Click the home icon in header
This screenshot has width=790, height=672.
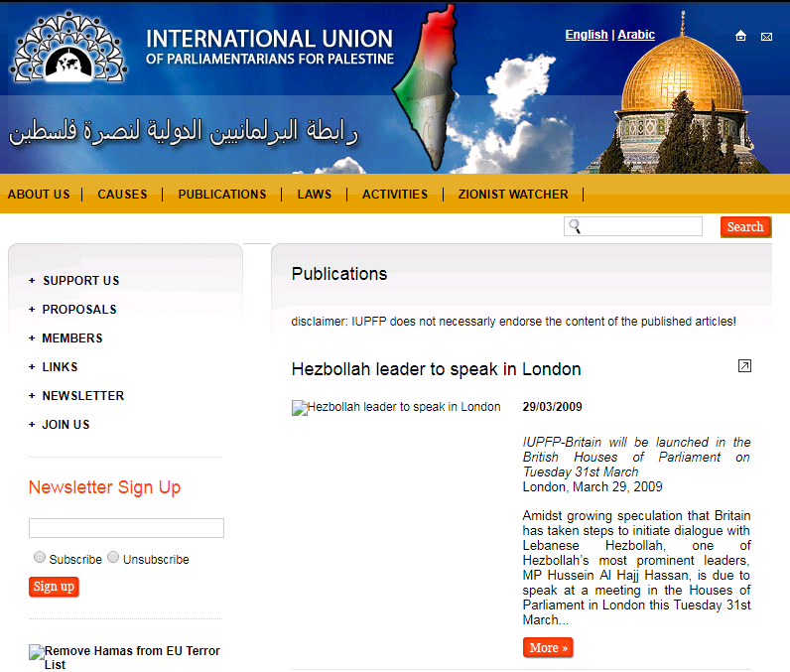pos(740,36)
